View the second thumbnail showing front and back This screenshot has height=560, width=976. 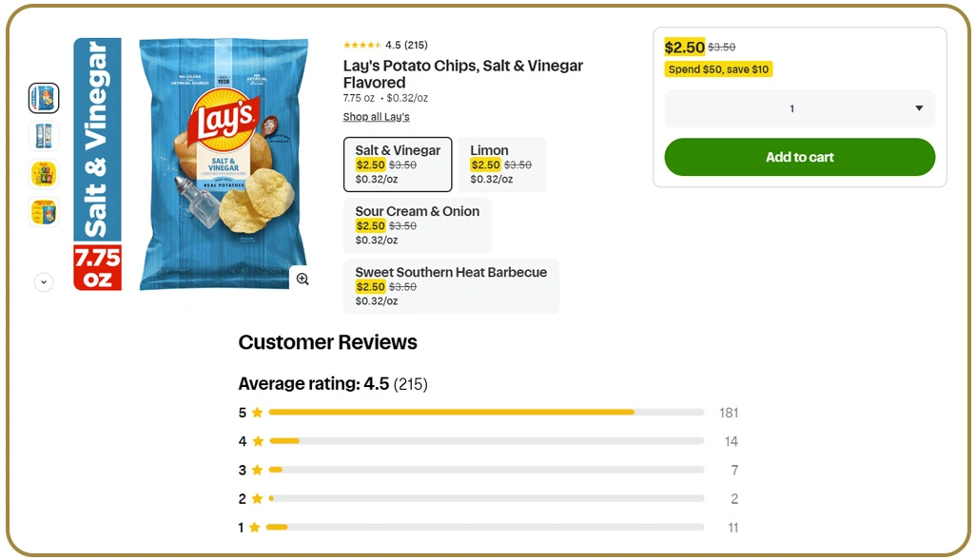44,136
